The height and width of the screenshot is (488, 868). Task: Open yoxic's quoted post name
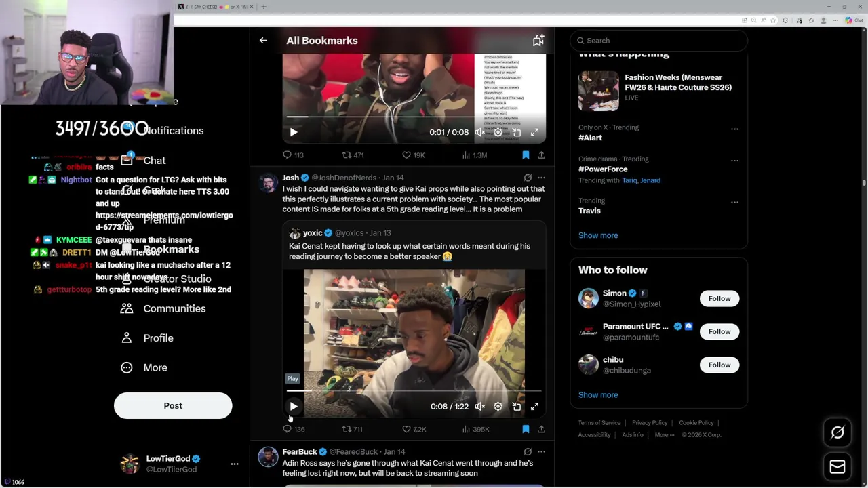[313, 233]
